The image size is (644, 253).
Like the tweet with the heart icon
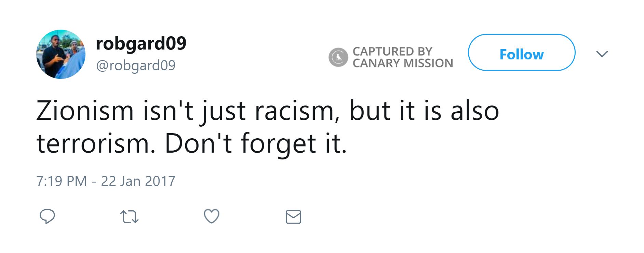(x=211, y=216)
